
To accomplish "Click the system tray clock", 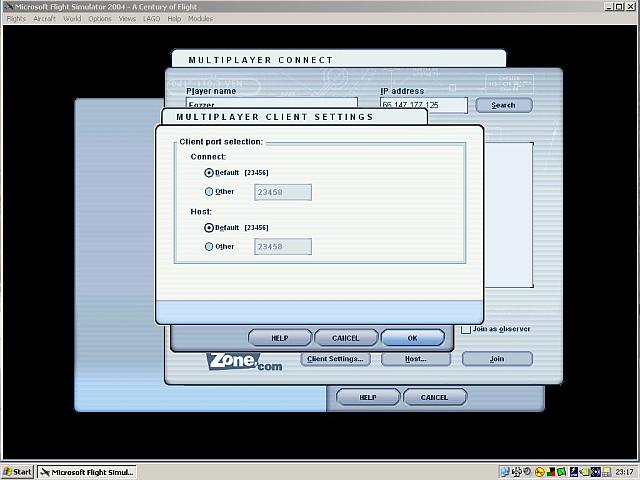I will (x=624, y=472).
